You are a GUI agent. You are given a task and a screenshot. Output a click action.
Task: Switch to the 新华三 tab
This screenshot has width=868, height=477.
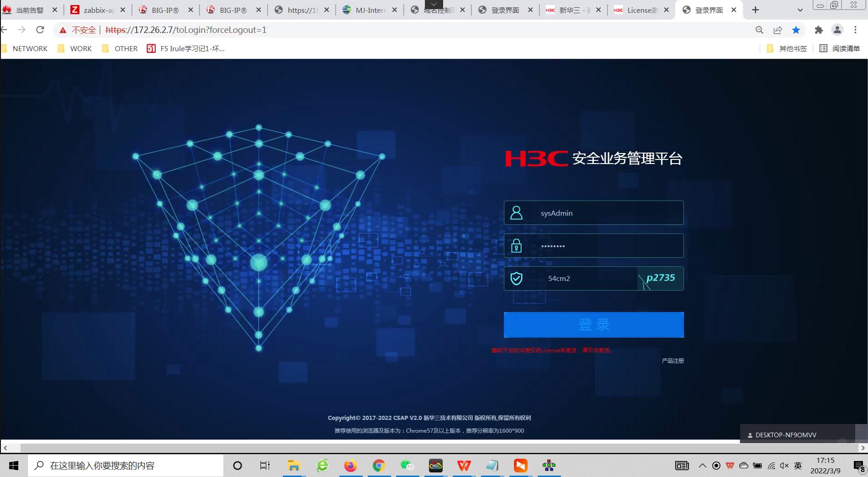point(575,10)
